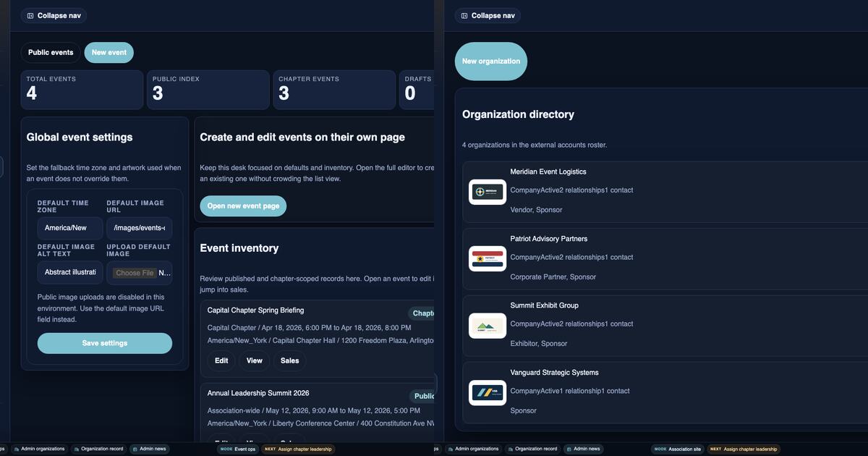The height and width of the screenshot is (456, 868).
Task: Select the Public events pill
Action: (51, 51)
